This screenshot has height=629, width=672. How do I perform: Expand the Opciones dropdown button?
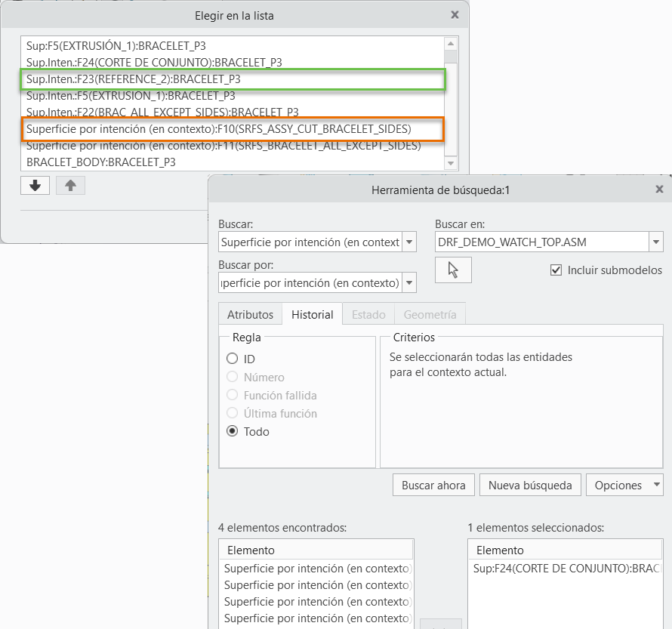click(x=624, y=485)
